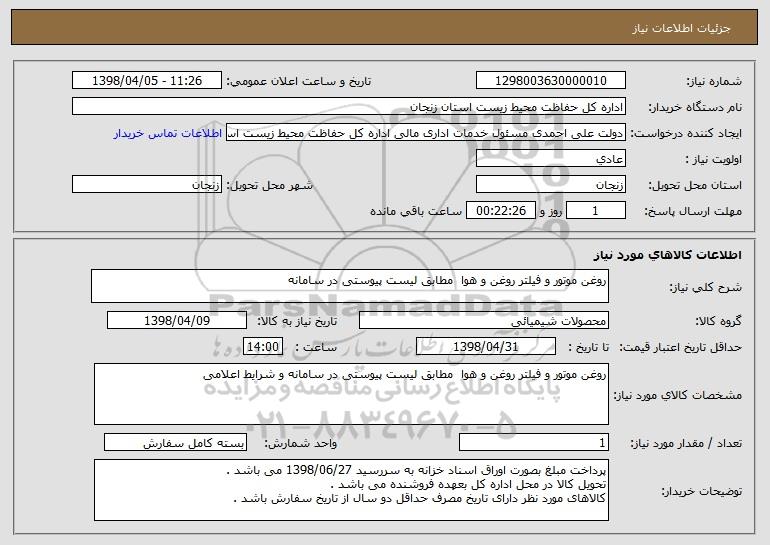
Task: Click the text ساعت باقی مانده
Action: pos(415,211)
